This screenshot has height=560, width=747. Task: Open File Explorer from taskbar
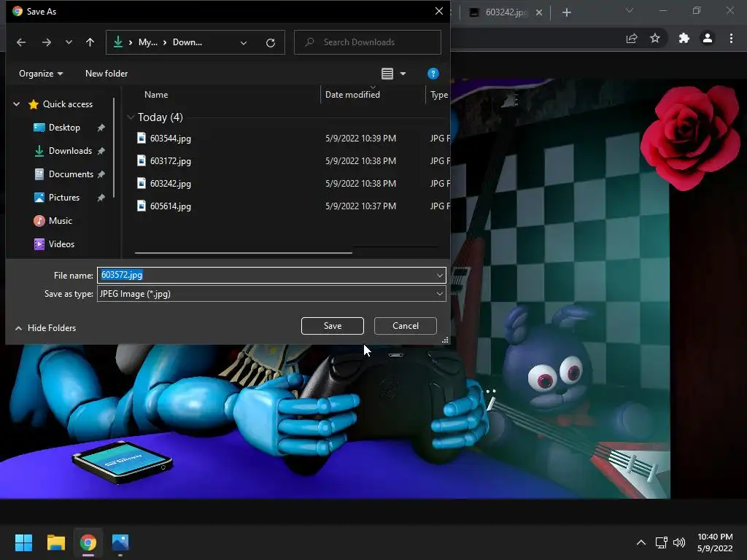click(x=55, y=542)
